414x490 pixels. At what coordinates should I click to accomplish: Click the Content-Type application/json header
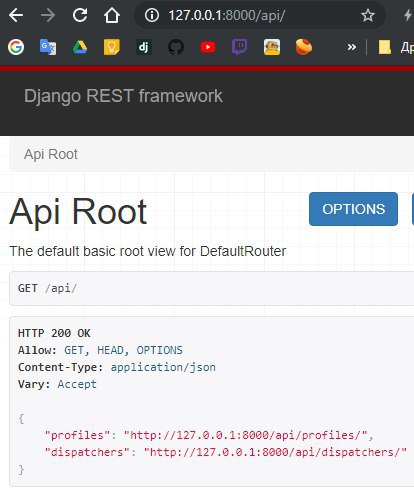(117, 367)
